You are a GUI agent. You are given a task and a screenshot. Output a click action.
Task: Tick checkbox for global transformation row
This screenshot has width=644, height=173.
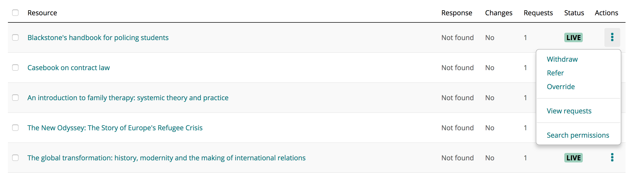coord(15,158)
